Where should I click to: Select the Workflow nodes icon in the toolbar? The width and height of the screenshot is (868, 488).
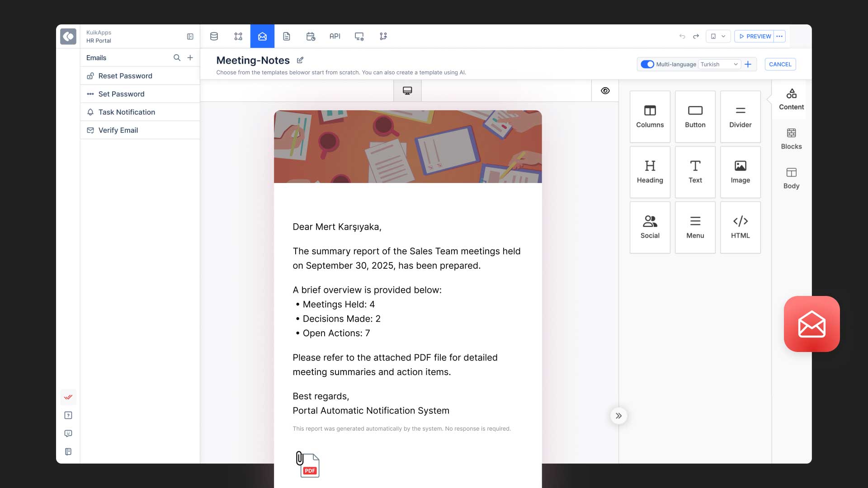238,36
